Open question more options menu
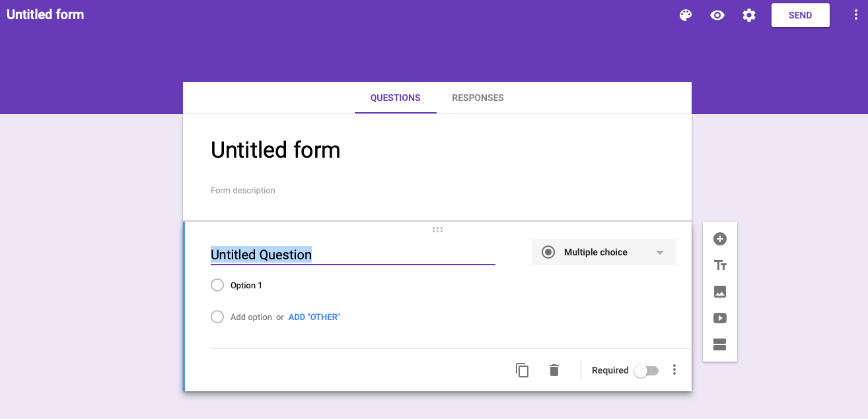 [x=674, y=370]
